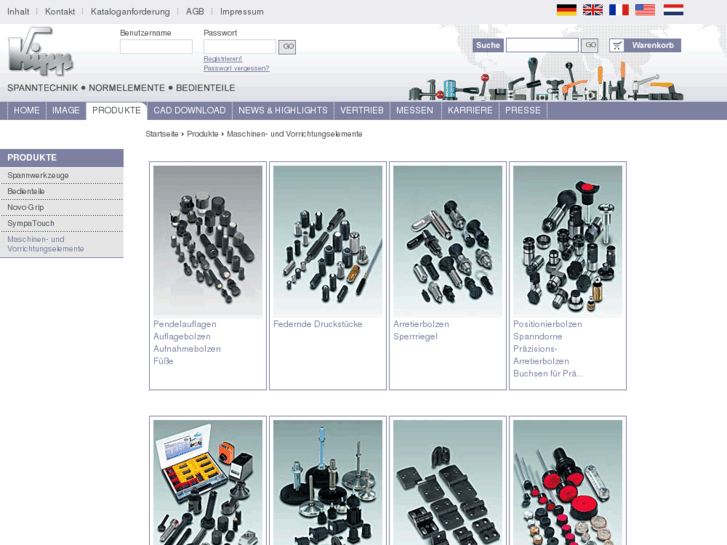The height and width of the screenshot is (545, 727).
Task: Click the Passwort vergessen link
Action: click(x=236, y=68)
